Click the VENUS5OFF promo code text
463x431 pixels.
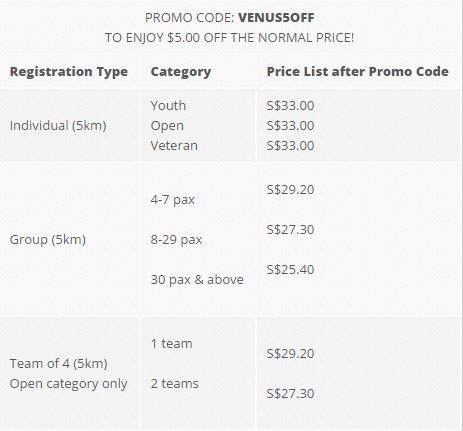tap(276, 18)
